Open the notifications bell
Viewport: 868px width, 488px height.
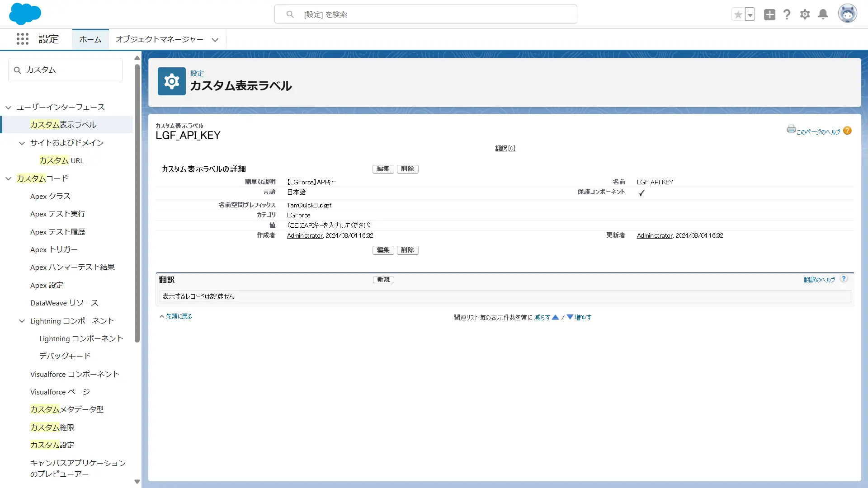823,14
